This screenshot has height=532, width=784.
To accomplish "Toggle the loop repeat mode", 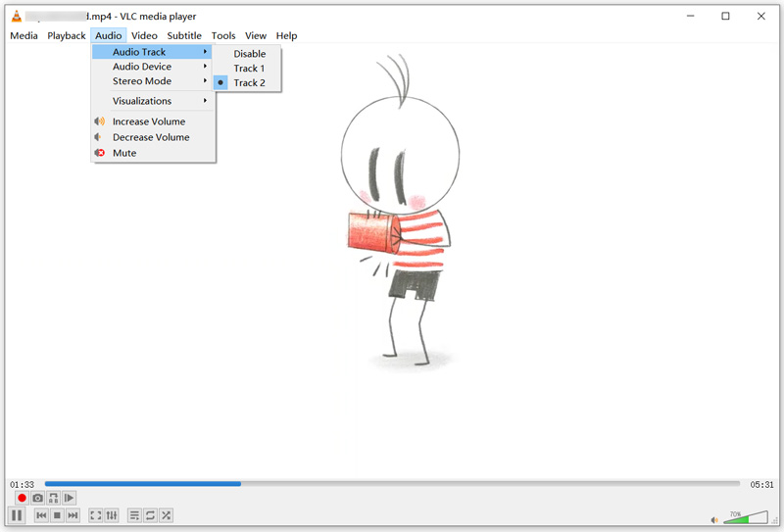I will tap(150, 515).
